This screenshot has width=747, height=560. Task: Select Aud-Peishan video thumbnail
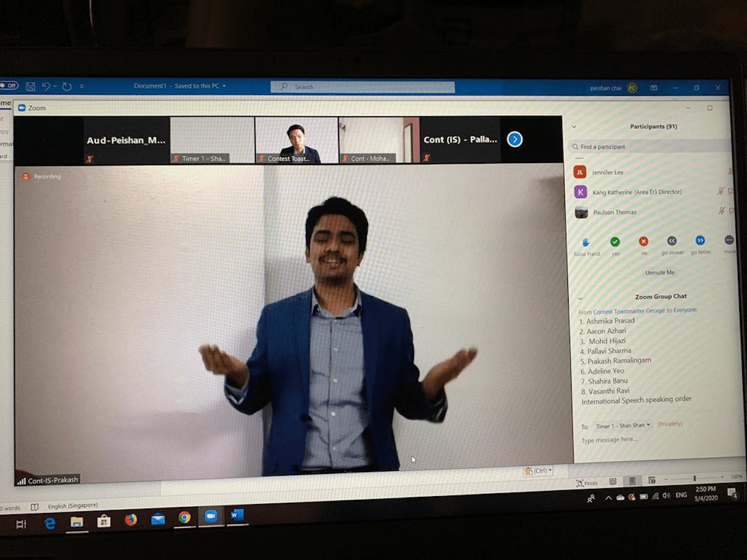126,140
